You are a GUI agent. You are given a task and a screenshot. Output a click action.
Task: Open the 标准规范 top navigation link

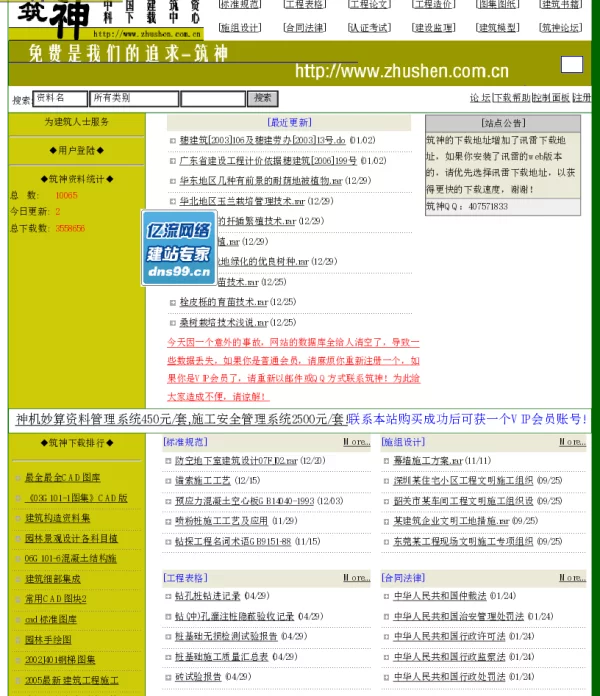click(x=240, y=4)
